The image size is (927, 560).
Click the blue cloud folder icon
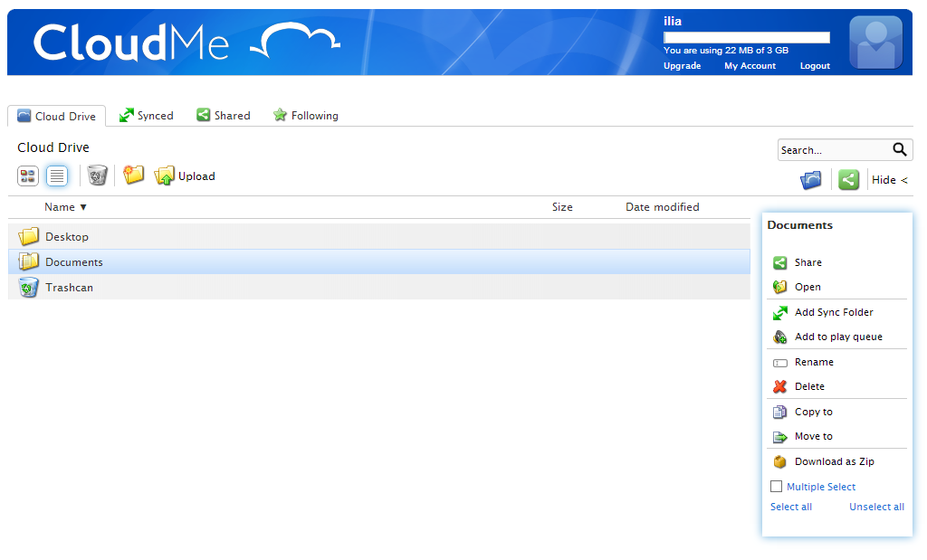[x=810, y=179]
